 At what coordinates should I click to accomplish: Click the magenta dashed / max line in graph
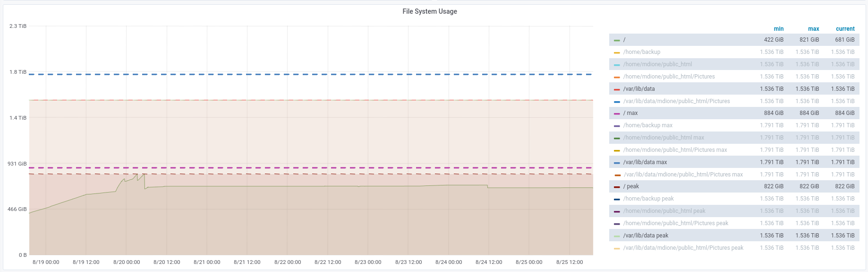(x=311, y=167)
